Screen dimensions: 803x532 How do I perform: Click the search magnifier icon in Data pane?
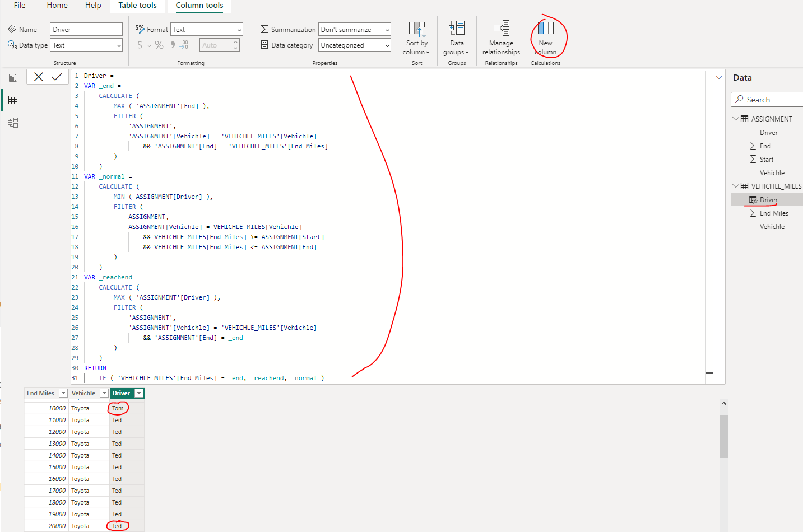click(x=740, y=99)
